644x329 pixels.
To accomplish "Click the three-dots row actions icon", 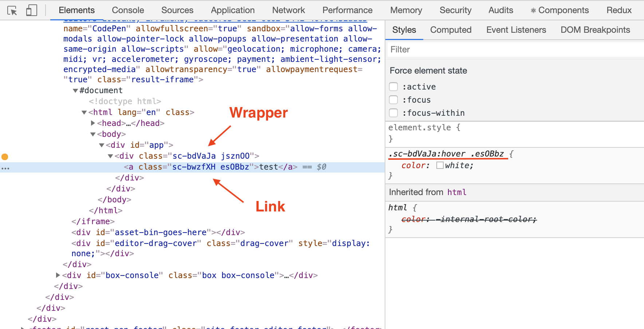I will pos(5,168).
